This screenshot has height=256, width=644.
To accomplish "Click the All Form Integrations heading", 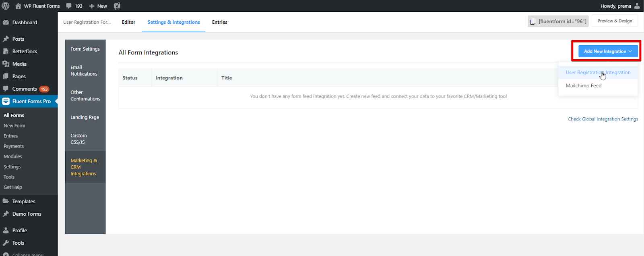I will click(x=148, y=52).
